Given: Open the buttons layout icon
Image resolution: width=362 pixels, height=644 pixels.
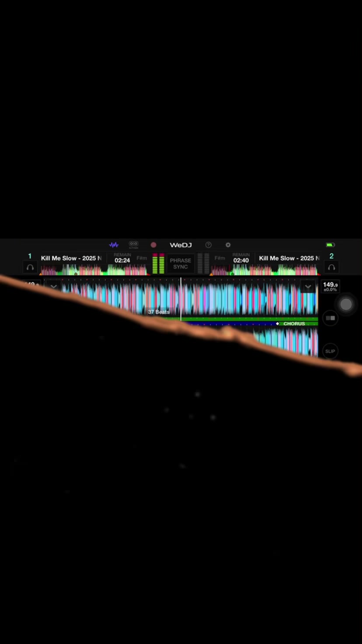Looking at the screenshot, I should [x=134, y=245].
